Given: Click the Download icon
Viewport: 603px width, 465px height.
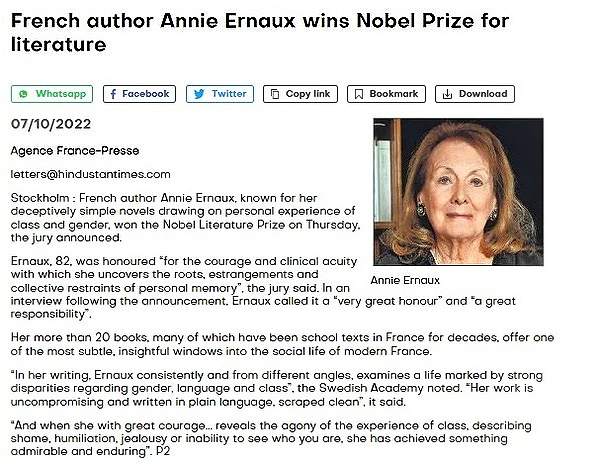Looking at the screenshot, I should point(447,94).
